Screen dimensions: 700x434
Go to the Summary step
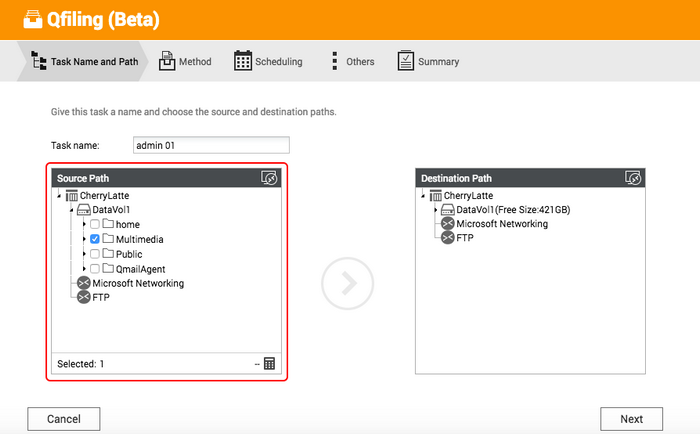click(x=428, y=61)
